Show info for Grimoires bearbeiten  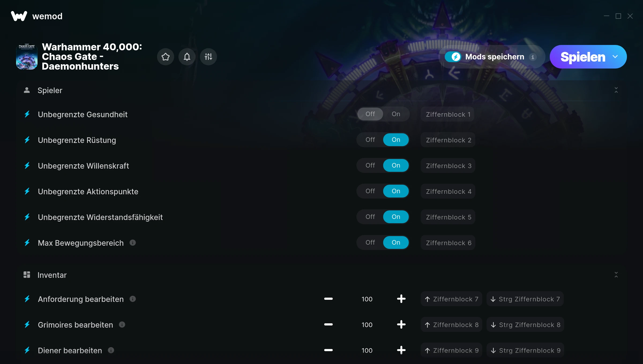click(122, 325)
